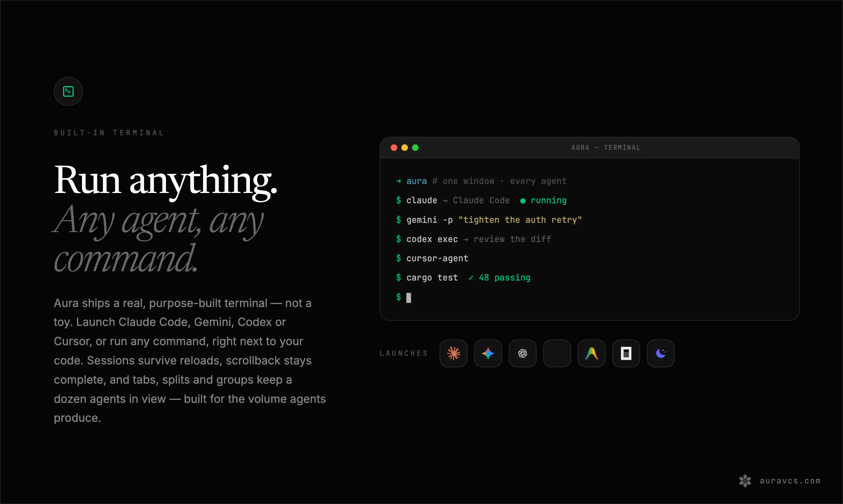The height and width of the screenshot is (504, 843).
Task: Click the 'BUILT-IN TERMINAL' label
Action: pos(109,133)
